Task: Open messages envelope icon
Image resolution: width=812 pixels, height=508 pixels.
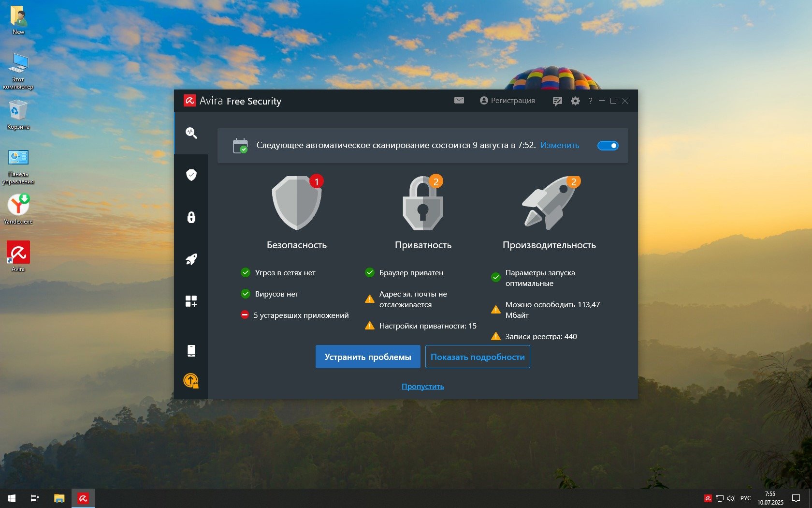Action: pyautogui.click(x=459, y=101)
